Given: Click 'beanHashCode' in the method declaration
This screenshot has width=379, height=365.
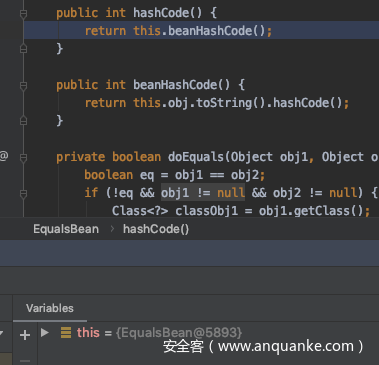Looking at the screenshot, I should [x=175, y=85].
